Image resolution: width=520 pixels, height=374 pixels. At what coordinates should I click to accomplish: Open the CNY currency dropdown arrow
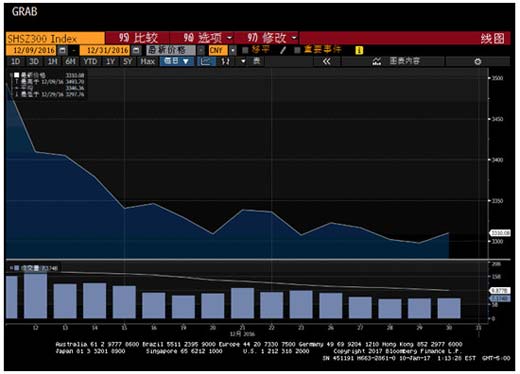pyautogui.click(x=233, y=50)
